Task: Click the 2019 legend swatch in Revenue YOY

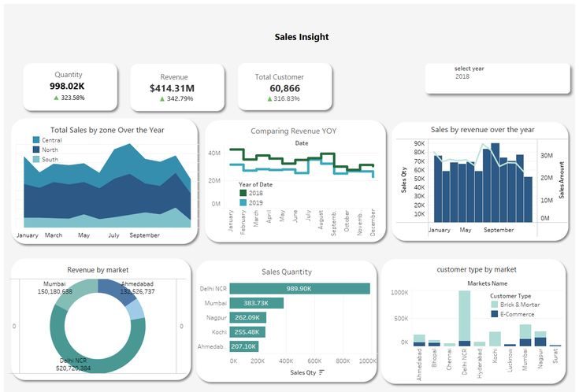Action: pos(243,202)
